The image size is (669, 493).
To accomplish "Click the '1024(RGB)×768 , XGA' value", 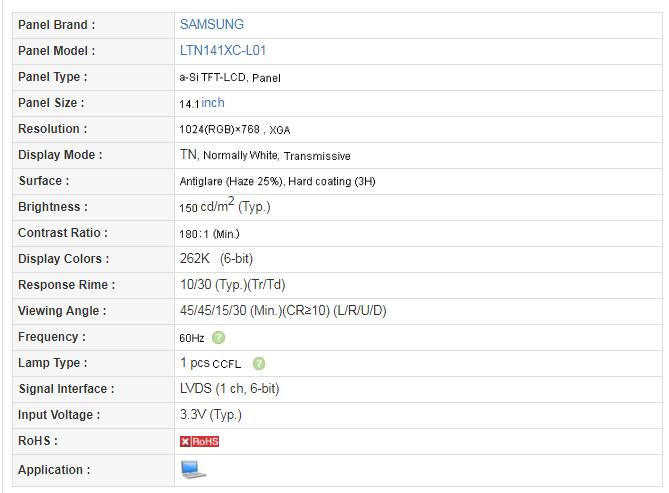I will point(235,130).
